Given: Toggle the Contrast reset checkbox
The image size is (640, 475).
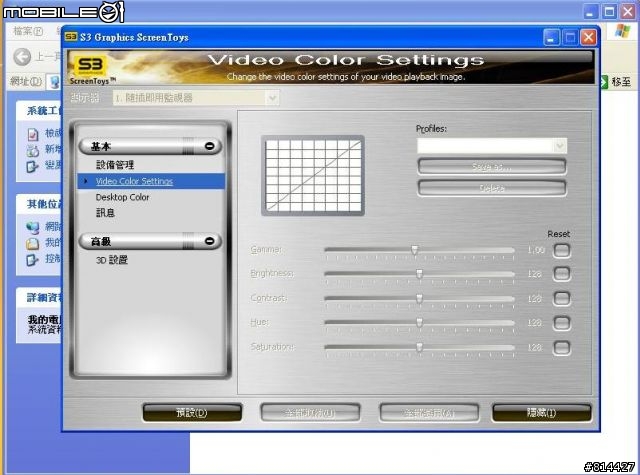Looking at the screenshot, I should click(562, 298).
